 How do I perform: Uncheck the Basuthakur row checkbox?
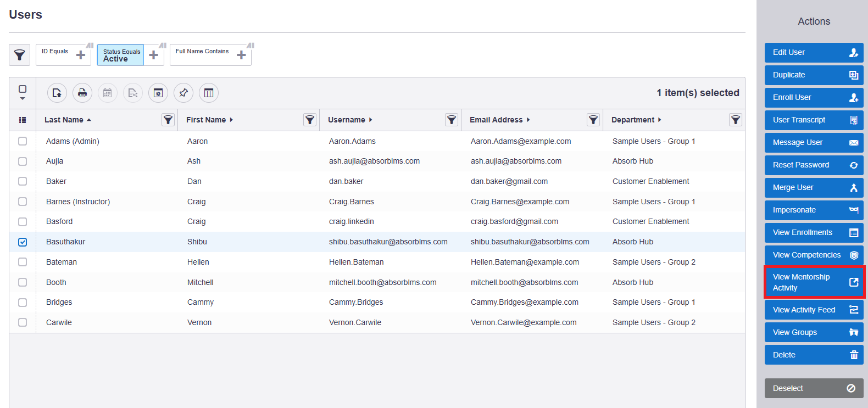(x=23, y=242)
